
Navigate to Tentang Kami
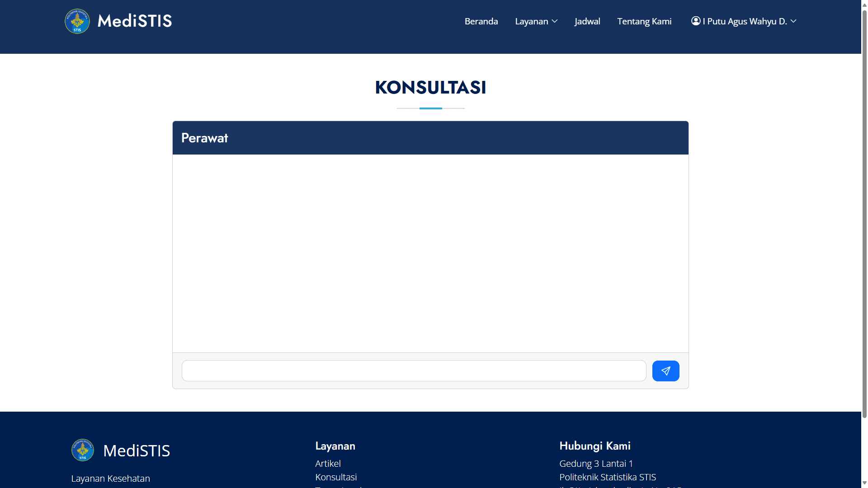(x=644, y=21)
